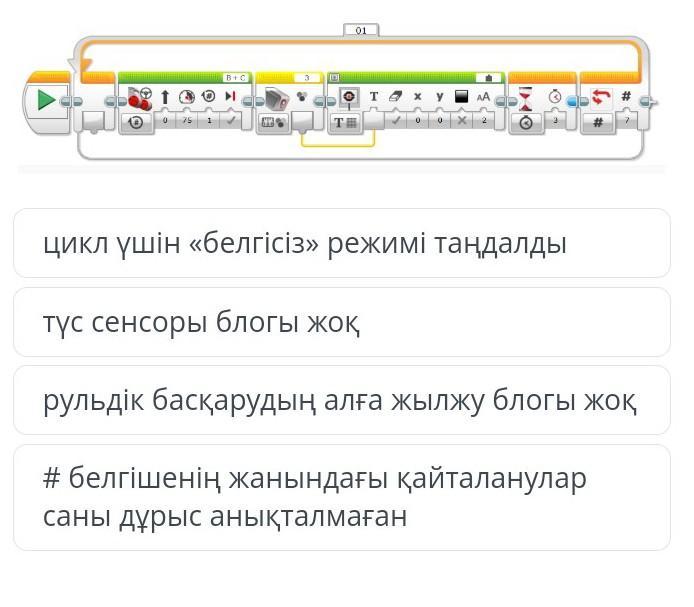The image size is (694, 607).
Task: Click the motor power gauge icon
Action: click(187, 97)
